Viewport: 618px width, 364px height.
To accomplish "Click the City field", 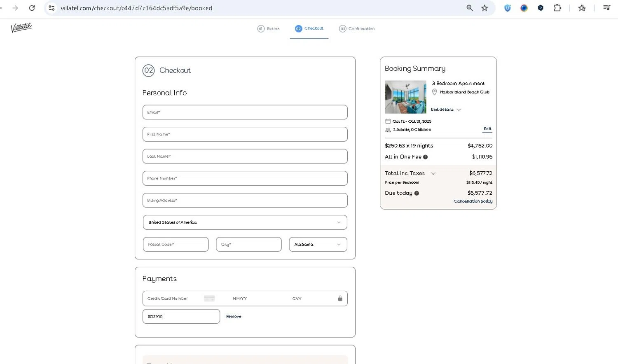I will click(249, 245).
